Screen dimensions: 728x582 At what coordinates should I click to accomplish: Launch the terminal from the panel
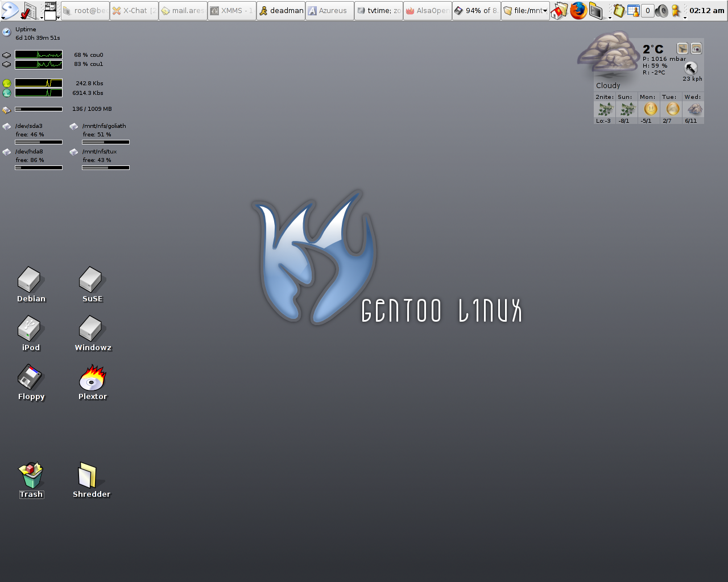tap(595, 10)
